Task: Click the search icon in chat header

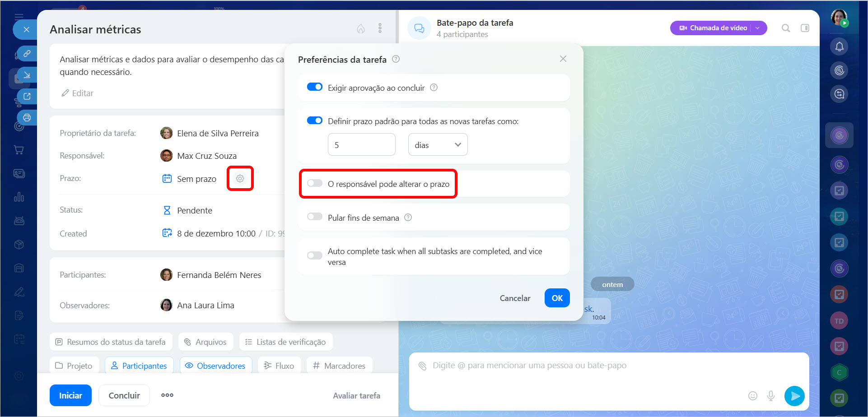Action: tap(785, 28)
